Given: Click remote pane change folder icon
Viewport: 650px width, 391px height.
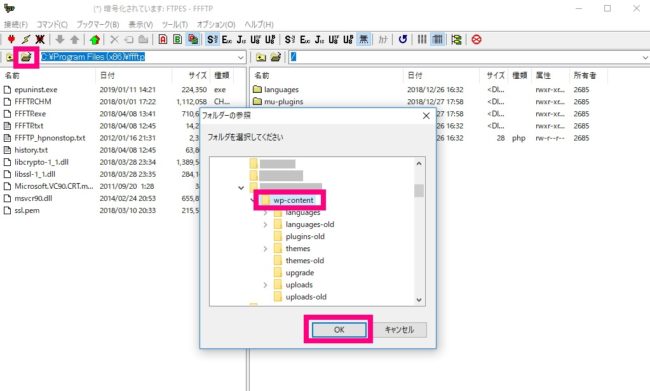Looking at the screenshot, I should [x=276, y=57].
